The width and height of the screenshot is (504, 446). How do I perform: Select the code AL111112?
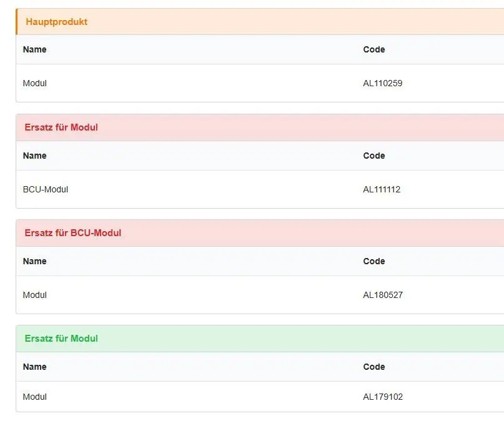pos(382,189)
